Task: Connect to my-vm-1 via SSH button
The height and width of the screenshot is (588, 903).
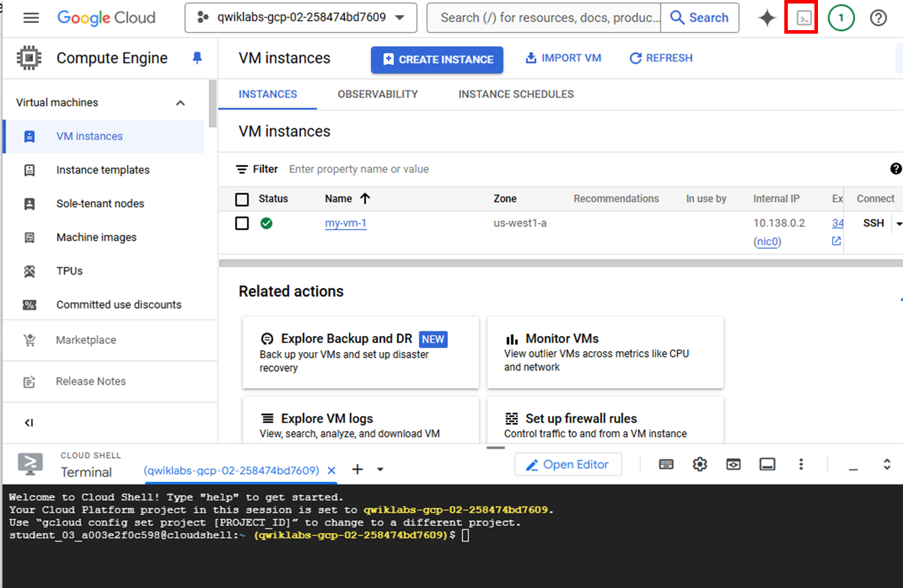Action: pyautogui.click(x=873, y=223)
